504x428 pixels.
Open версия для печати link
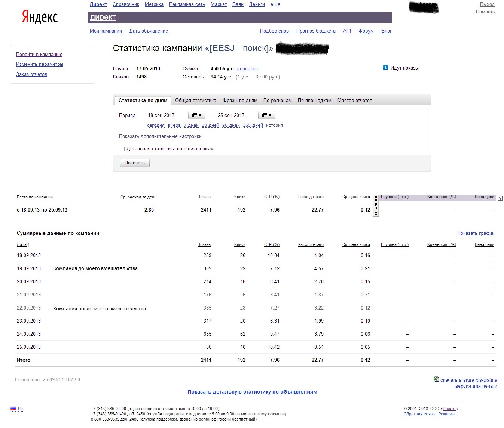click(476, 386)
